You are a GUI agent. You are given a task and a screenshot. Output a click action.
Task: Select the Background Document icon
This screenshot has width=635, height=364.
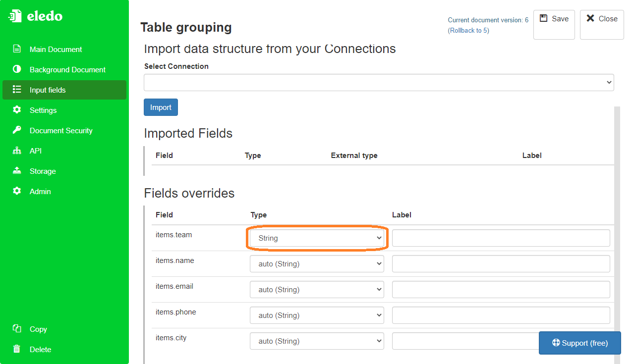coord(18,69)
